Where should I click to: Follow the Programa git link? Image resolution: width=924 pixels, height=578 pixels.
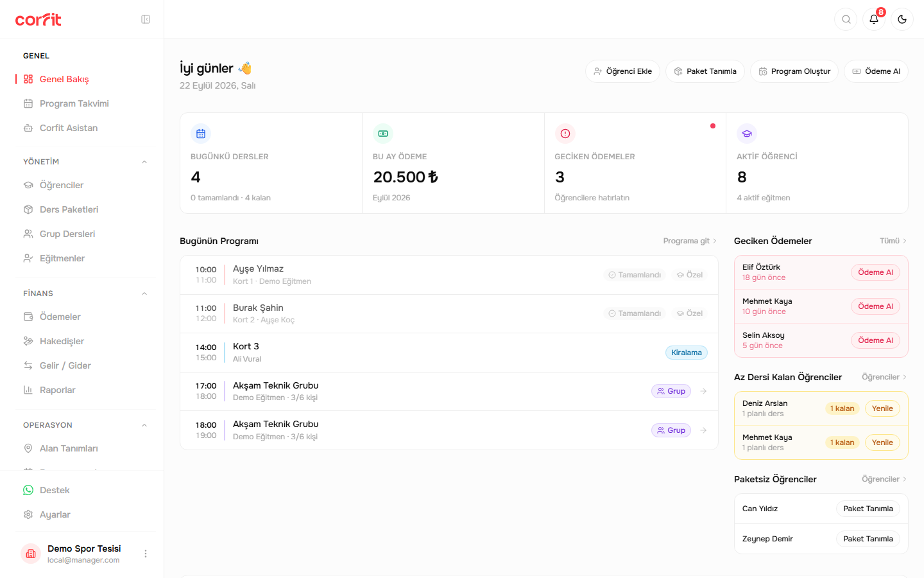[690, 241]
